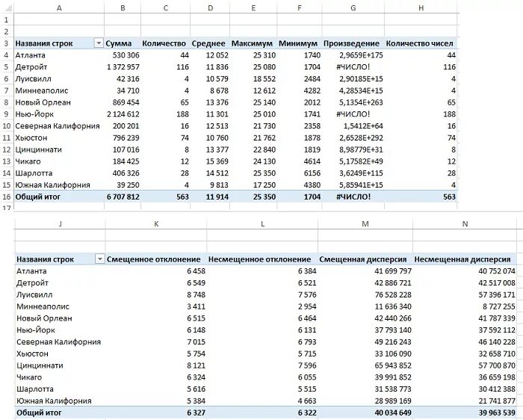Select column G header
The height and width of the screenshot is (420, 523).
(353, 8)
